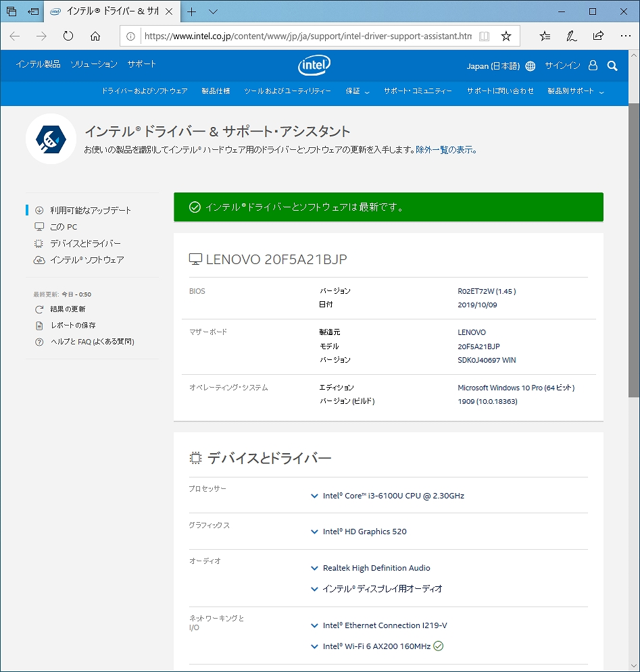The height and width of the screenshot is (672, 640).
Task: Click the browser forward arrow
Action: pyautogui.click(x=41, y=36)
